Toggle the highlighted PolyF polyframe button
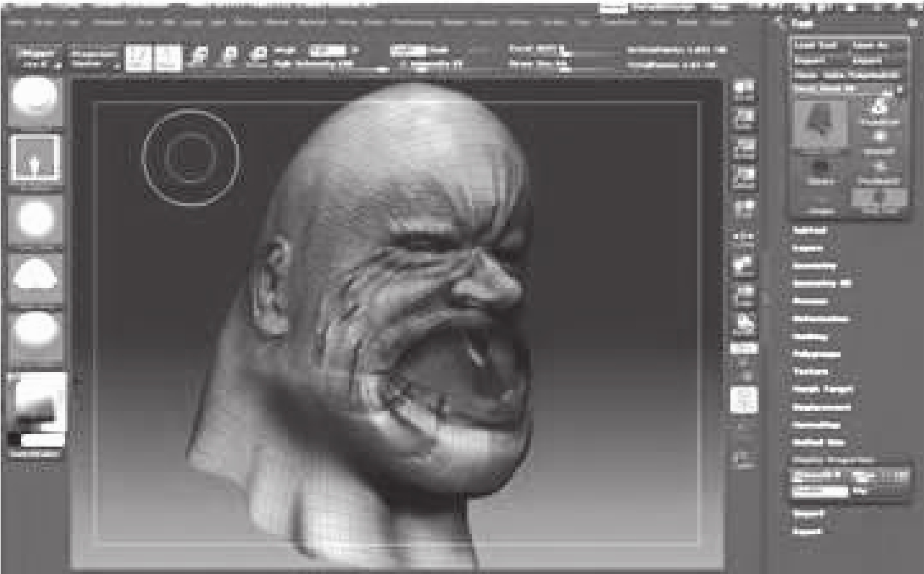The width and height of the screenshot is (924, 574). click(x=744, y=400)
